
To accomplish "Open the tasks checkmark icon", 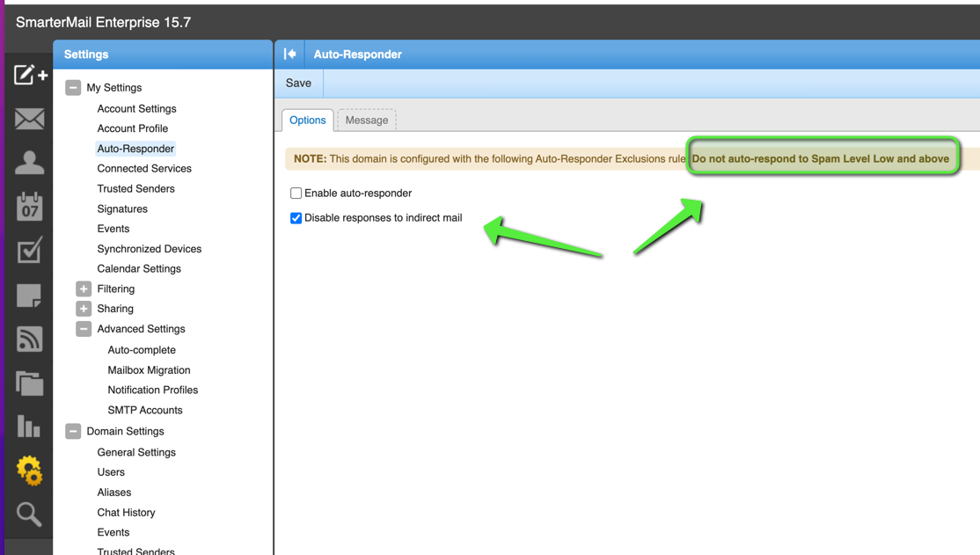I will [x=29, y=251].
